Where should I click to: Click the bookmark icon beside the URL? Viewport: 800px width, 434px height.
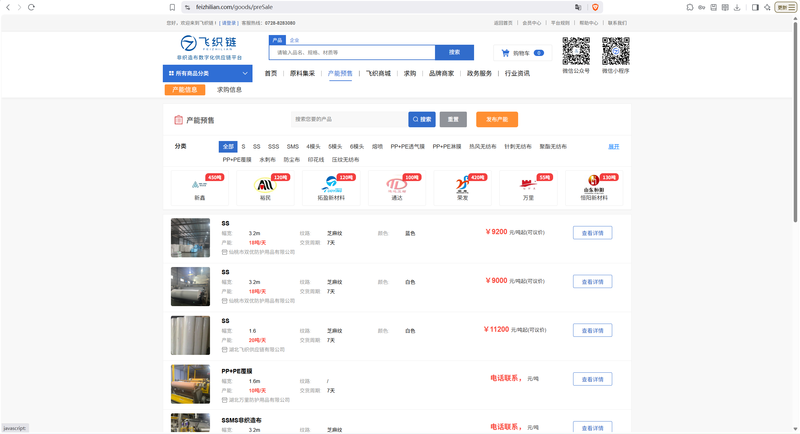click(172, 7)
